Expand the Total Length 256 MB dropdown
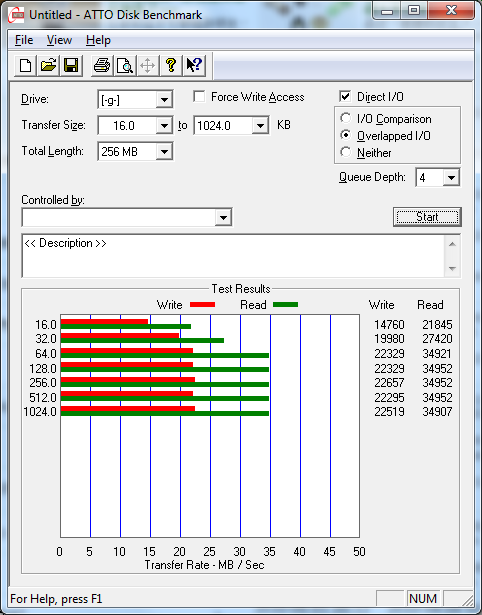Screen dimensions: 482x615 [x=164, y=151]
